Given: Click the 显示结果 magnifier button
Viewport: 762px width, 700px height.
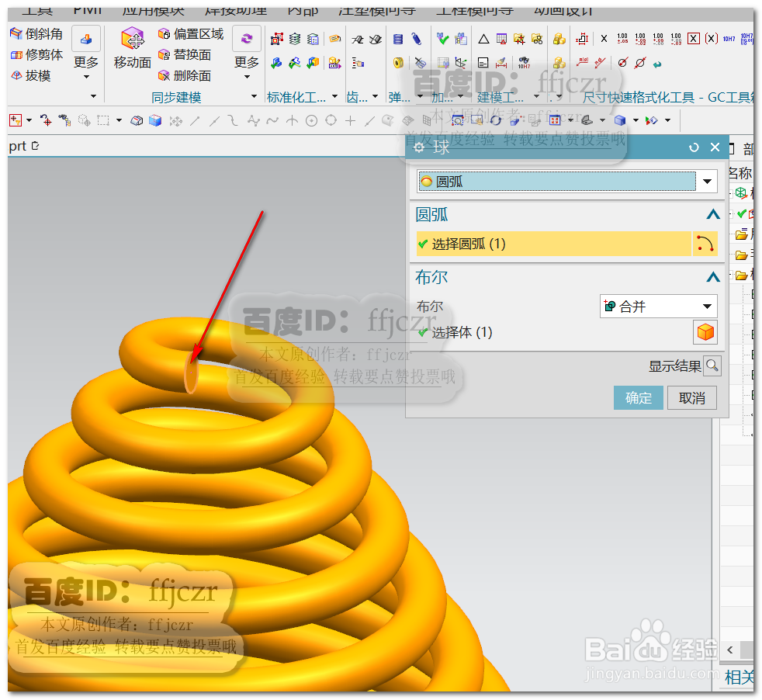Looking at the screenshot, I should pyautogui.click(x=712, y=366).
